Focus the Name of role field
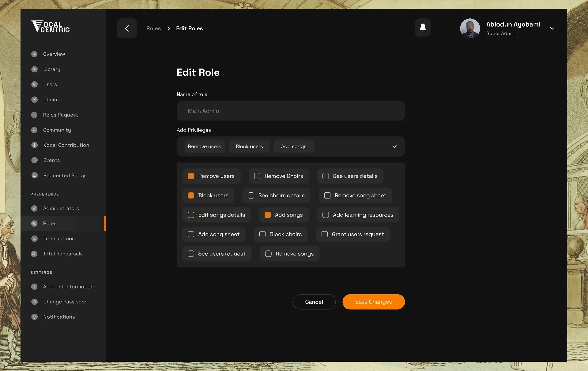 [291, 111]
